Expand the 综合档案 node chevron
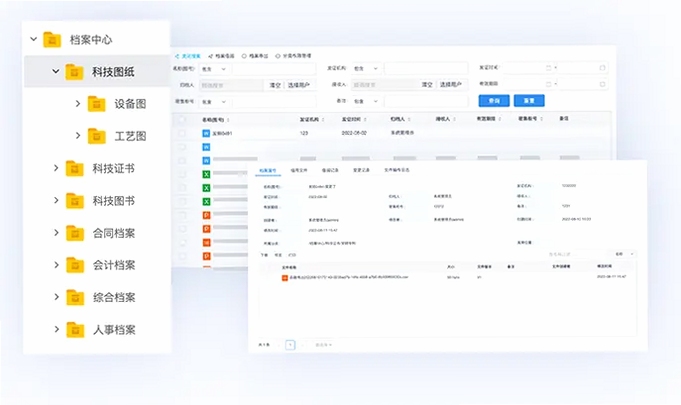The width and height of the screenshot is (681, 405). tap(56, 296)
